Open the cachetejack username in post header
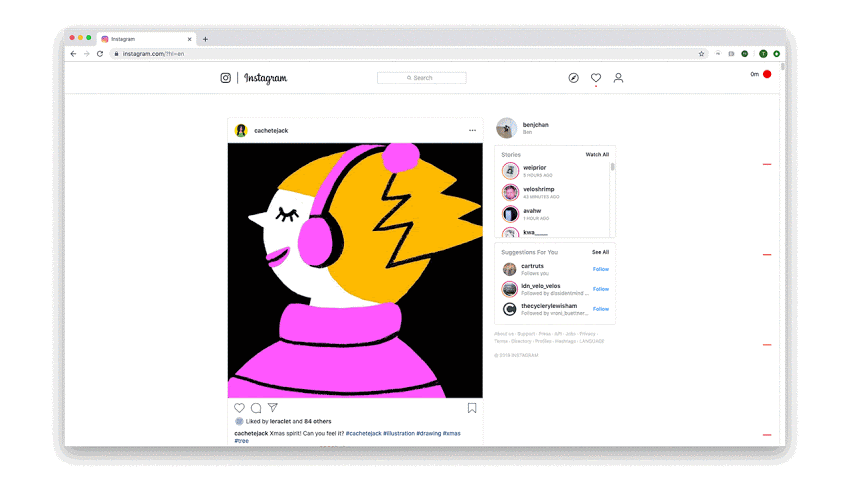 pos(271,131)
